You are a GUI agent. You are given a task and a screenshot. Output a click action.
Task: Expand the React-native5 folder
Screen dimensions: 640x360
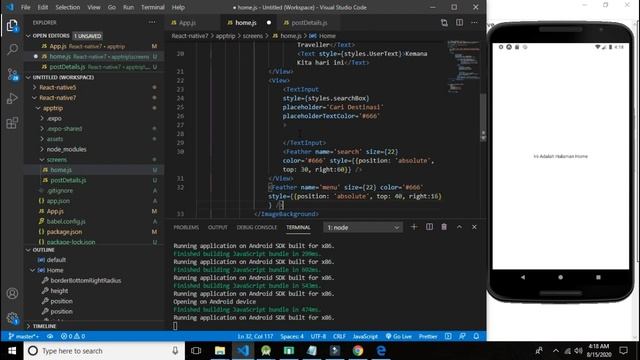tap(57, 87)
